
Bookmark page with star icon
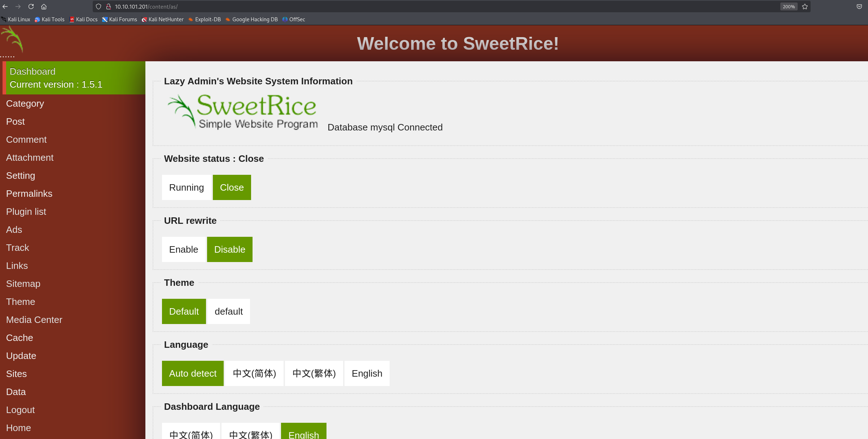805,6
